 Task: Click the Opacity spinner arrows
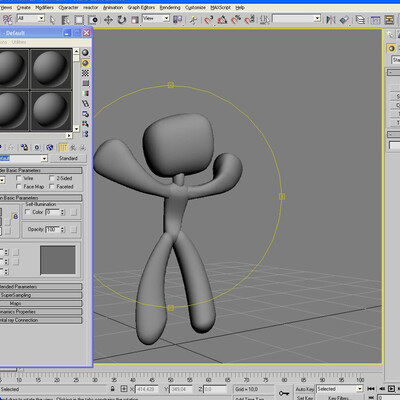pos(63,229)
